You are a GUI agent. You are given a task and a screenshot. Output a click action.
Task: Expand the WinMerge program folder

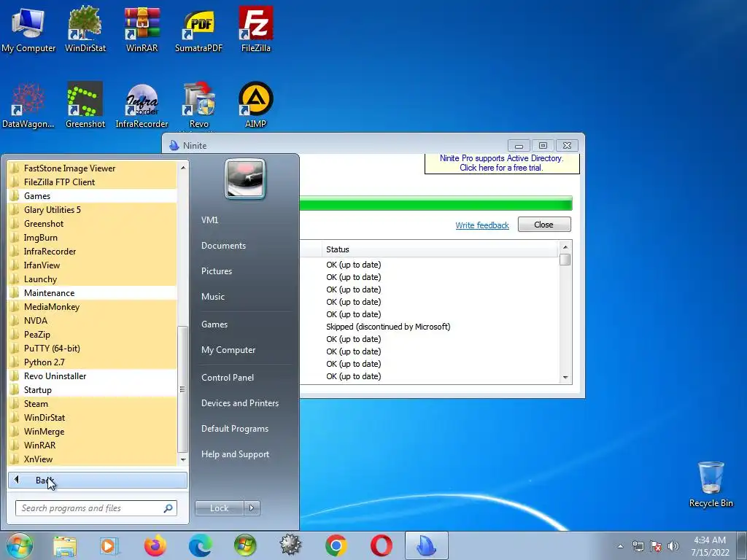(93, 432)
